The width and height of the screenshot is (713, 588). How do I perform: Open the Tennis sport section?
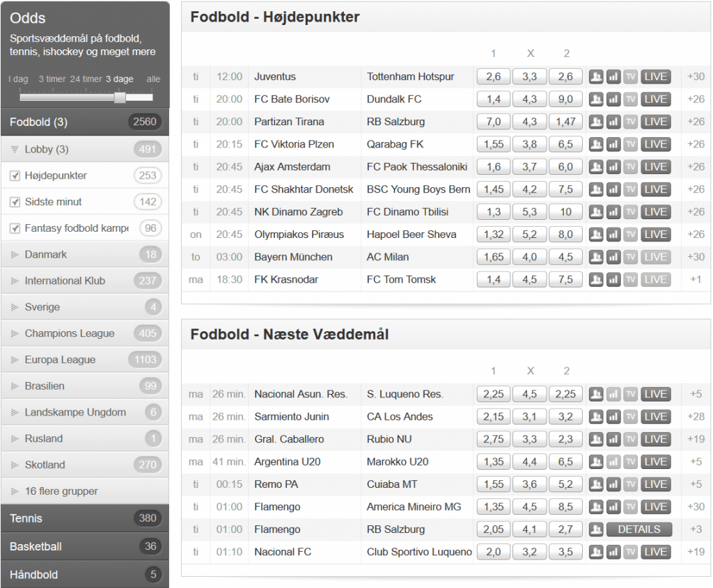[x=26, y=518]
